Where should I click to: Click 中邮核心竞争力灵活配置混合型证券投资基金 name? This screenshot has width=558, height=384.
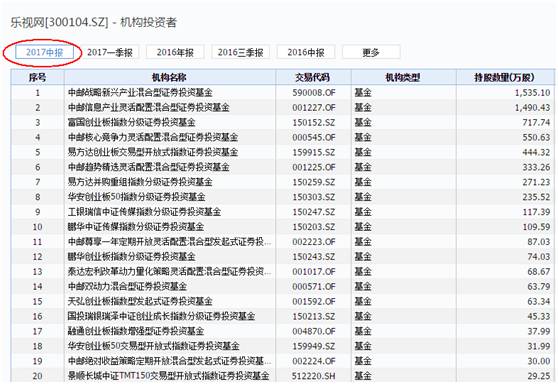click(x=153, y=137)
